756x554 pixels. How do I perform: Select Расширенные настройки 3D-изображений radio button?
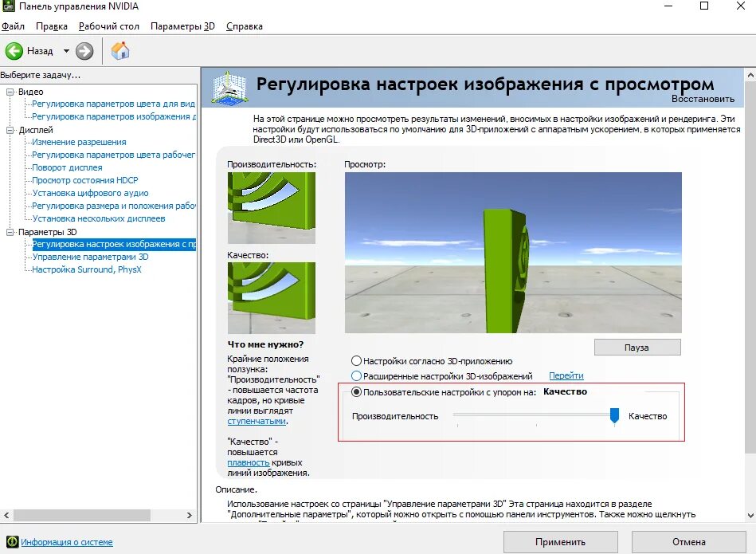click(x=356, y=376)
